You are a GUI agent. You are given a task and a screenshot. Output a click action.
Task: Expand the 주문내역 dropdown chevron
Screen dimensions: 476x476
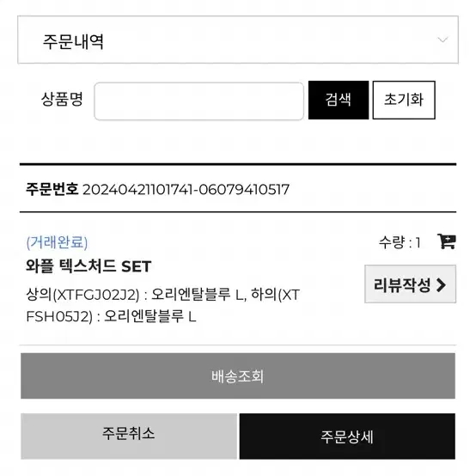pyautogui.click(x=442, y=40)
